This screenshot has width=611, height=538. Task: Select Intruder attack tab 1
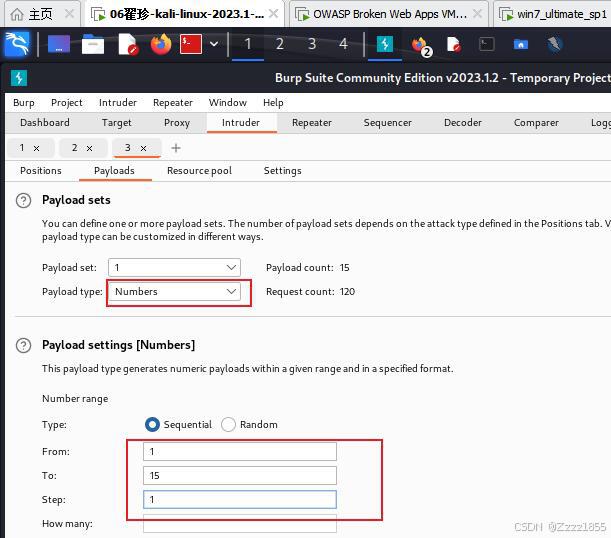point(22,148)
